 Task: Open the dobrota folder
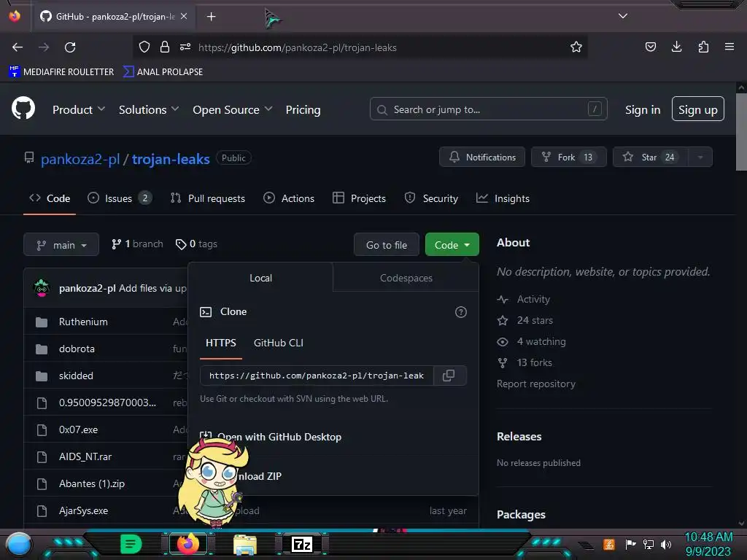click(77, 349)
